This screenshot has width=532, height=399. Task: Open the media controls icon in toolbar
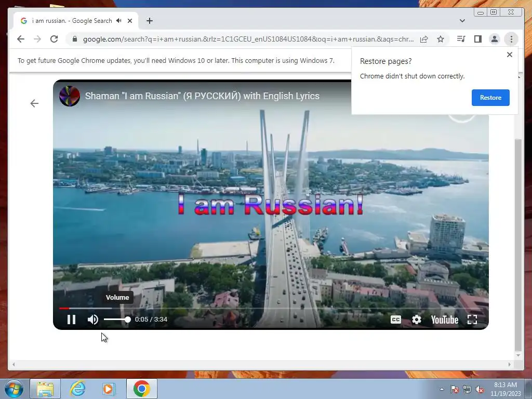coord(461,39)
